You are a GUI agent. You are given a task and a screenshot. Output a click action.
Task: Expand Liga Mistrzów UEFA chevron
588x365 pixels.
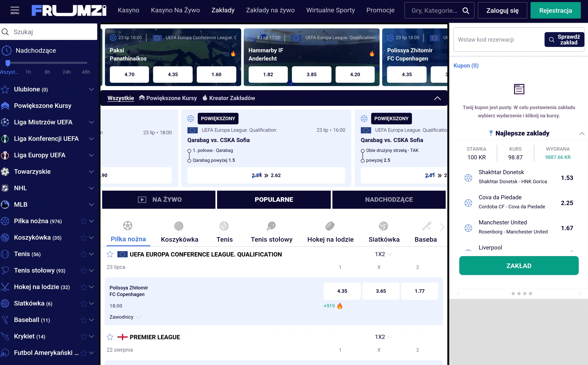tap(91, 122)
